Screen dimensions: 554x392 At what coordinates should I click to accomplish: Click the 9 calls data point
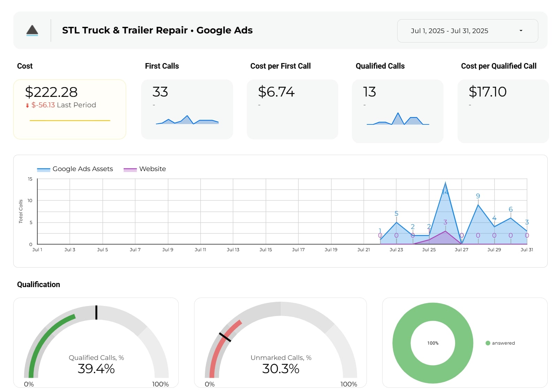coord(478,205)
